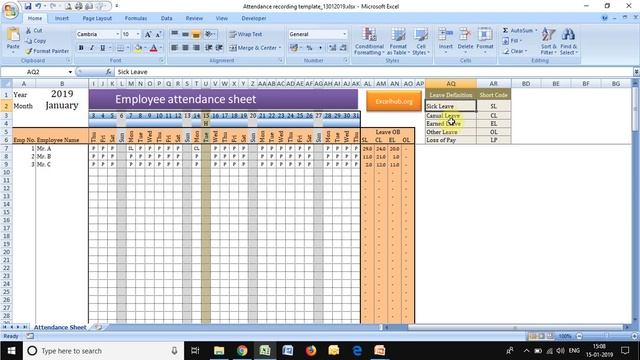640x360 pixels.
Task: Click the horizontal scrollbar thumb
Action: click(515, 327)
